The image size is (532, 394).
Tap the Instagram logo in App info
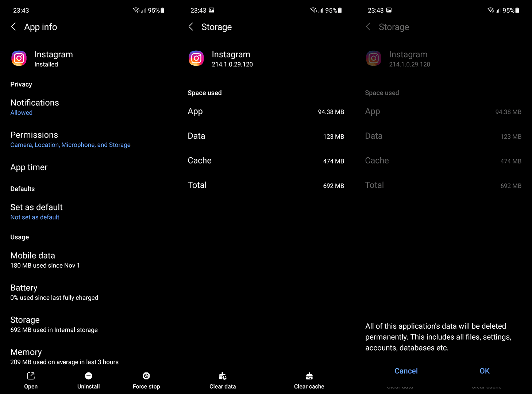click(x=19, y=58)
